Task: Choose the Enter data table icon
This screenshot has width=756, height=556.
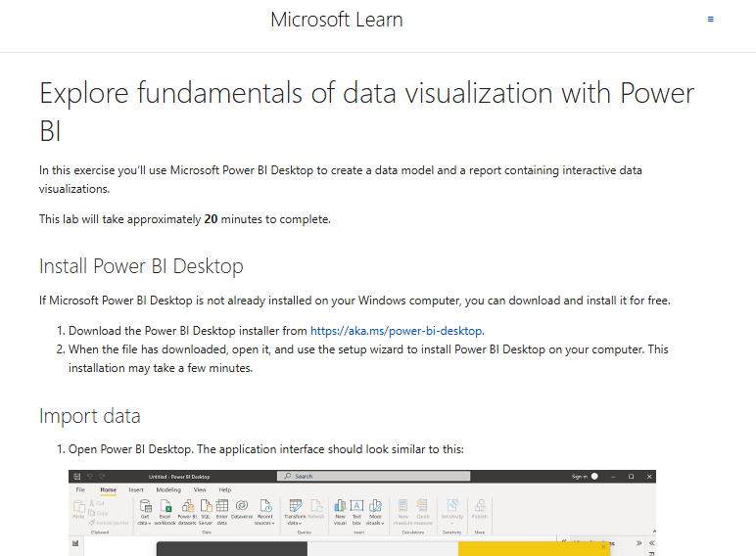Action: 221,512
